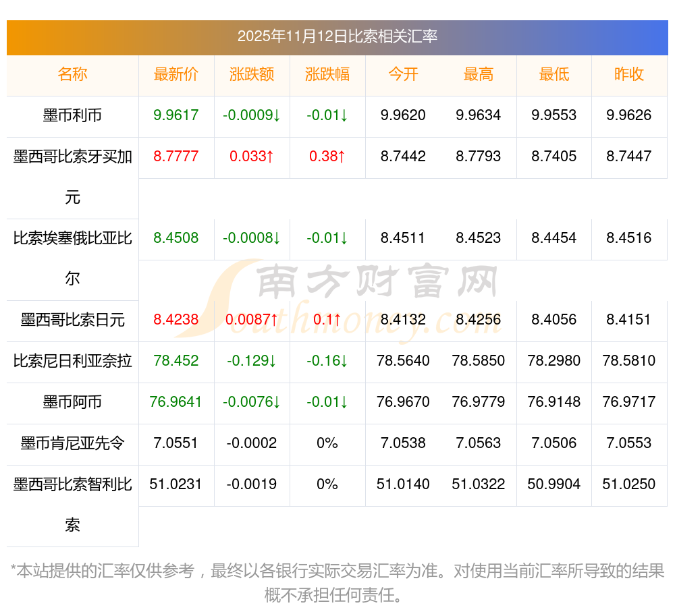
Task: Select latest price 51.0231
Action: 175,484
